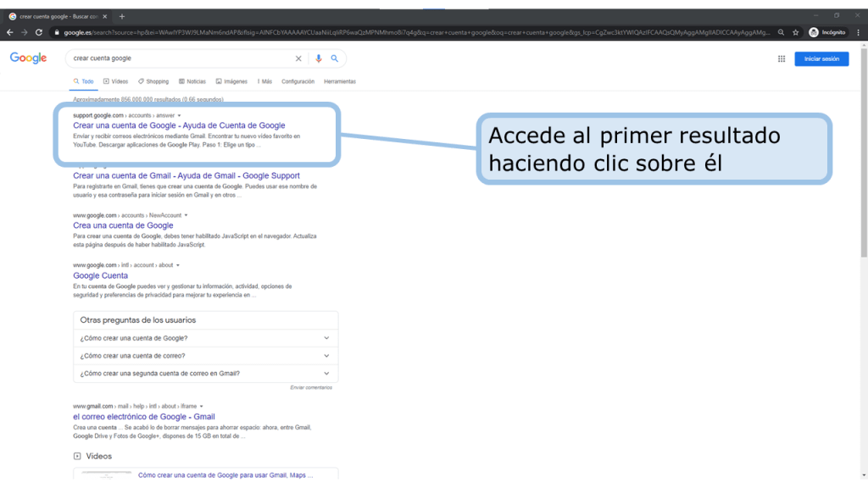Image resolution: width=868 pixels, height=488 pixels.
Task: Switch to the Videos search tab
Action: coord(115,81)
